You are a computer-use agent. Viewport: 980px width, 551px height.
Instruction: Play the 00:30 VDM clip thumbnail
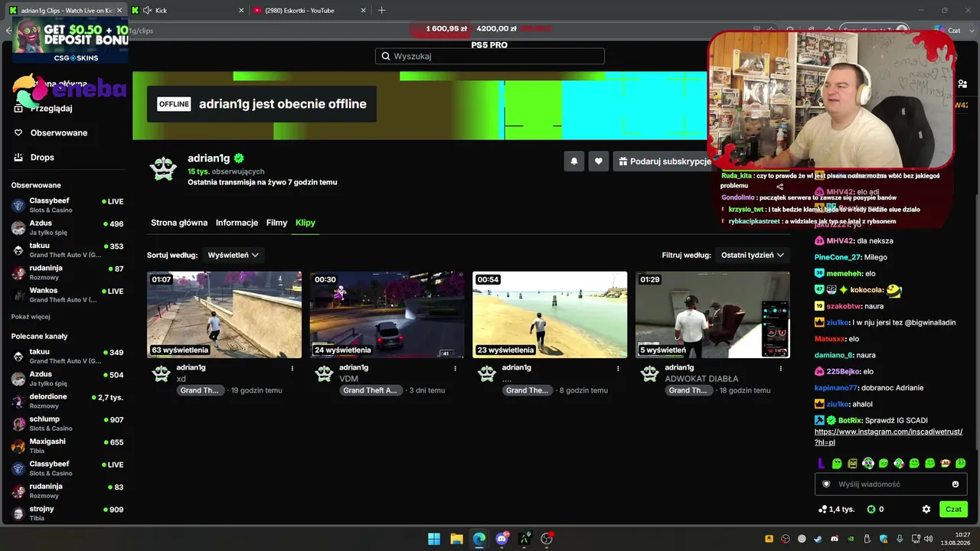[387, 315]
